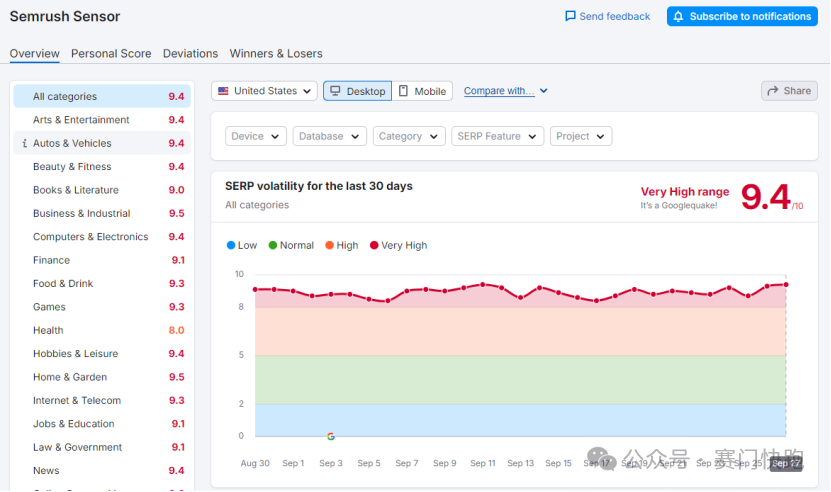Click the bell icon in Subscribe button
This screenshot has width=831, height=492.
click(679, 16)
